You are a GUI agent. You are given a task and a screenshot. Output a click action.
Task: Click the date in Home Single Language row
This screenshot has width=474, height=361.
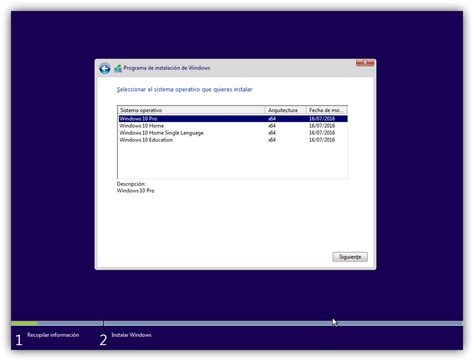point(322,133)
